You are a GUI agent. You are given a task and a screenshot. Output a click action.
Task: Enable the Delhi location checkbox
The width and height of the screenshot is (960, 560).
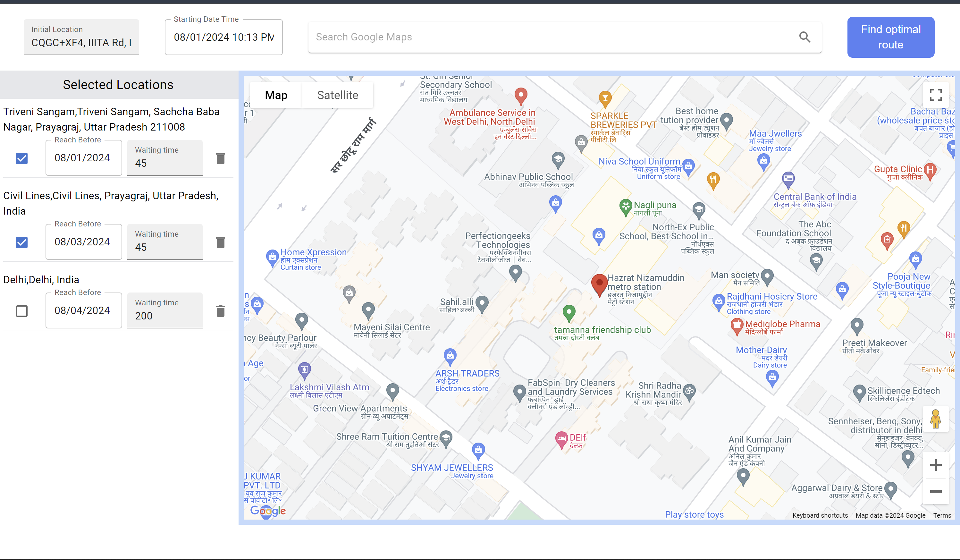(x=22, y=311)
